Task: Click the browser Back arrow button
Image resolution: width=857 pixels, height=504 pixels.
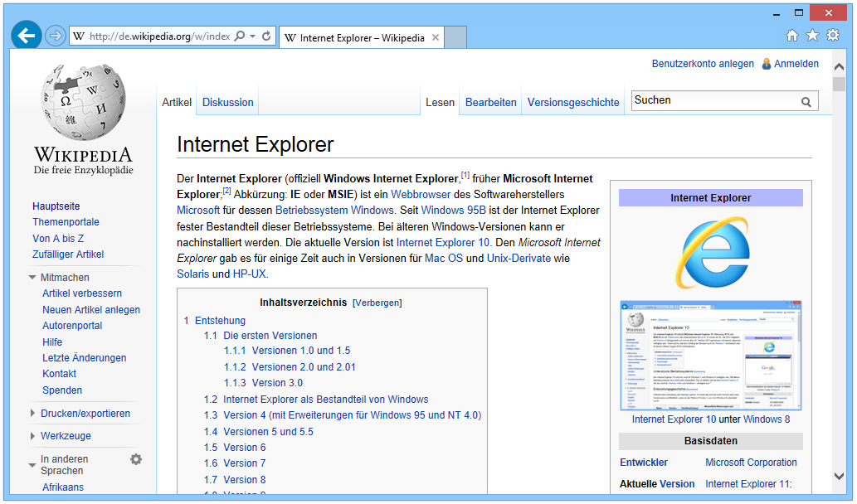Action: [x=26, y=36]
